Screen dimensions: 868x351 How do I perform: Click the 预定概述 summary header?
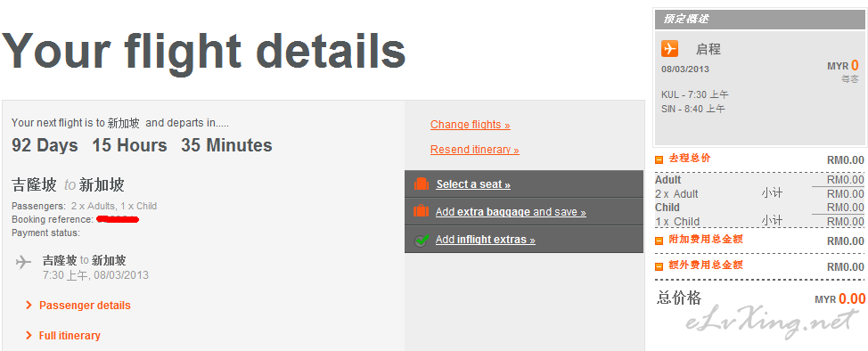758,20
